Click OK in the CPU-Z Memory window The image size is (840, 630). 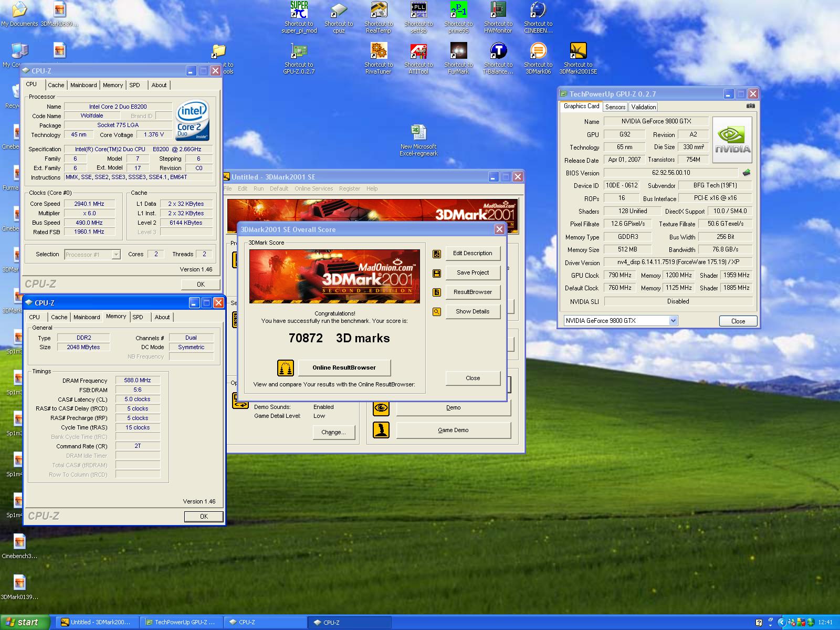(x=204, y=517)
